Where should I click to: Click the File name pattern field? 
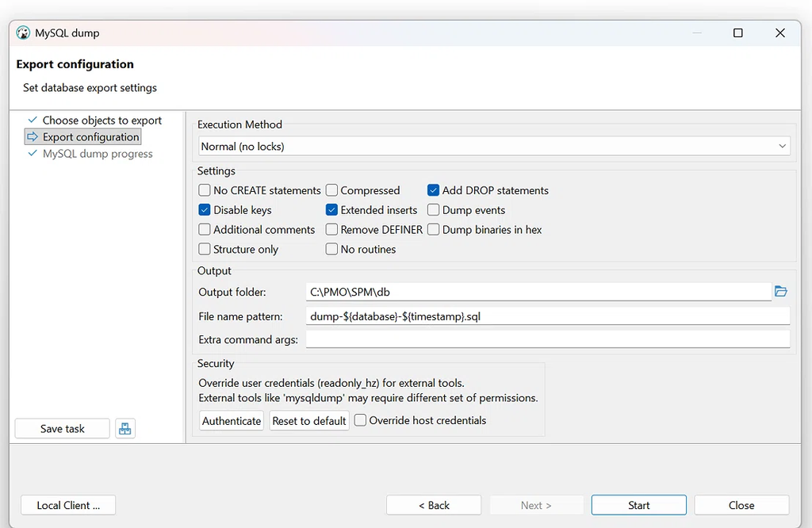click(548, 316)
